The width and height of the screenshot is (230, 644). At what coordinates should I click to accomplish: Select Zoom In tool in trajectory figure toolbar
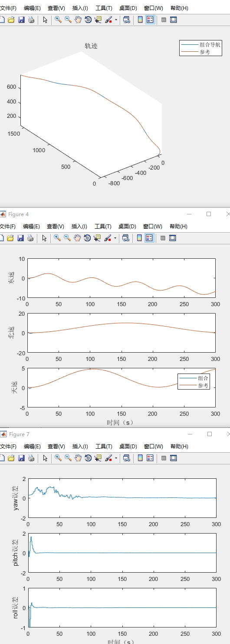(x=58, y=20)
